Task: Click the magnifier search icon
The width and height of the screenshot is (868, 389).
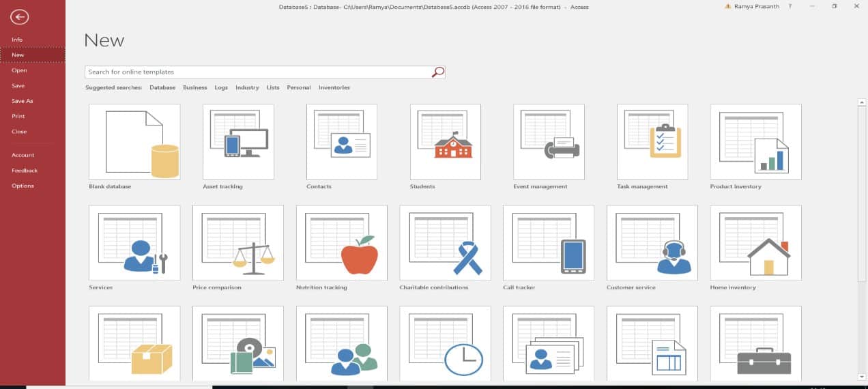Action: (x=438, y=72)
